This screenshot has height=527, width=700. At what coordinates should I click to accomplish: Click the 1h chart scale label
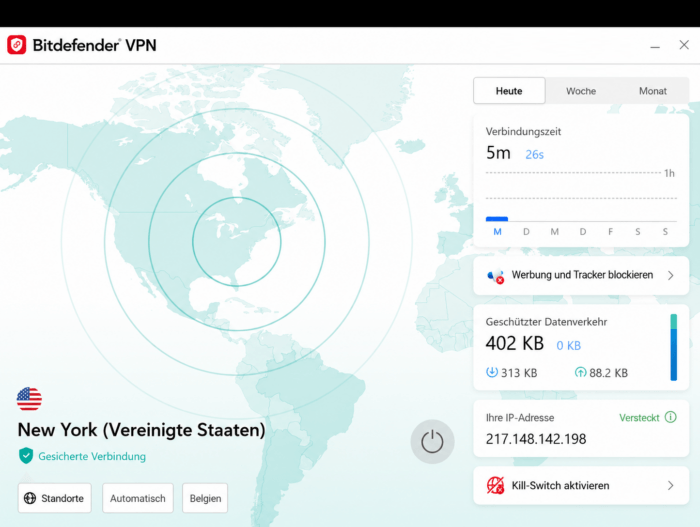tap(669, 173)
